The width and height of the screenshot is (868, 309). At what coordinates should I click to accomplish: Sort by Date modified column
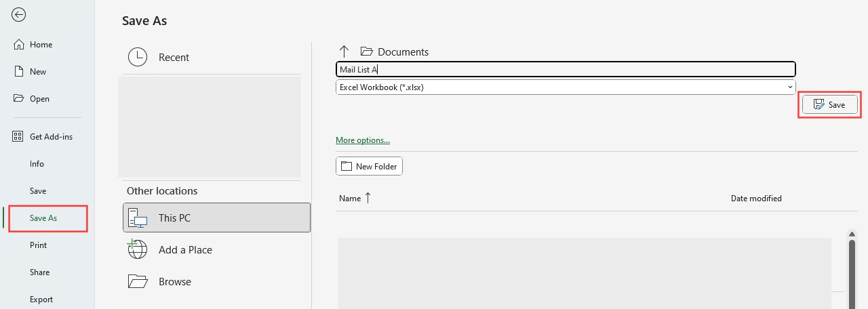coord(756,199)
